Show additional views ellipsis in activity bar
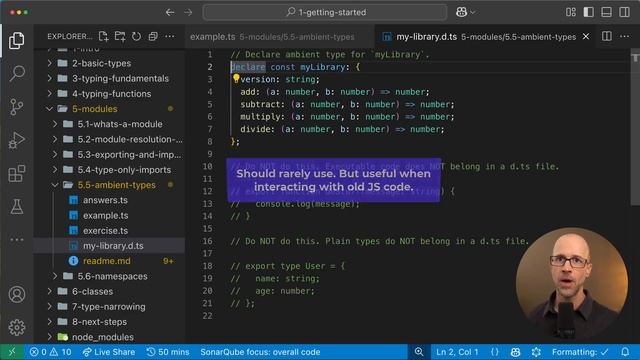640x360 pixels. [x=17, y=240]
